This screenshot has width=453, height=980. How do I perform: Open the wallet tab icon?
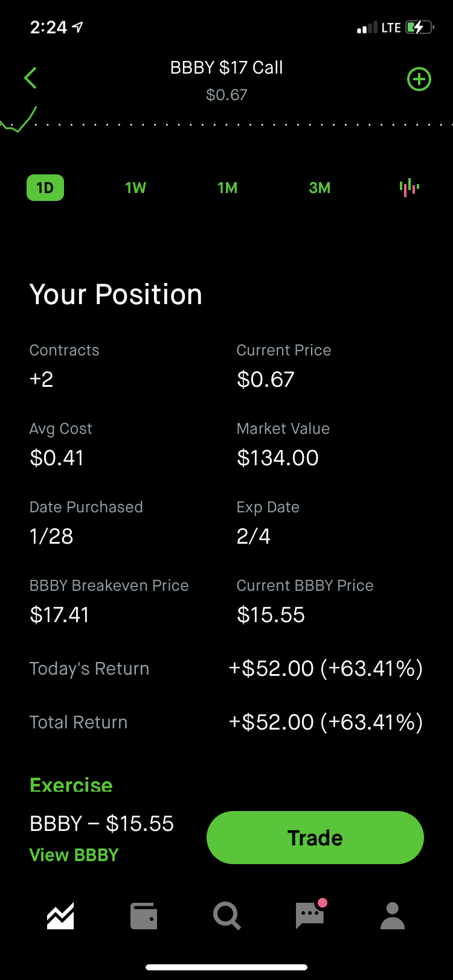(x=144, y=915)
